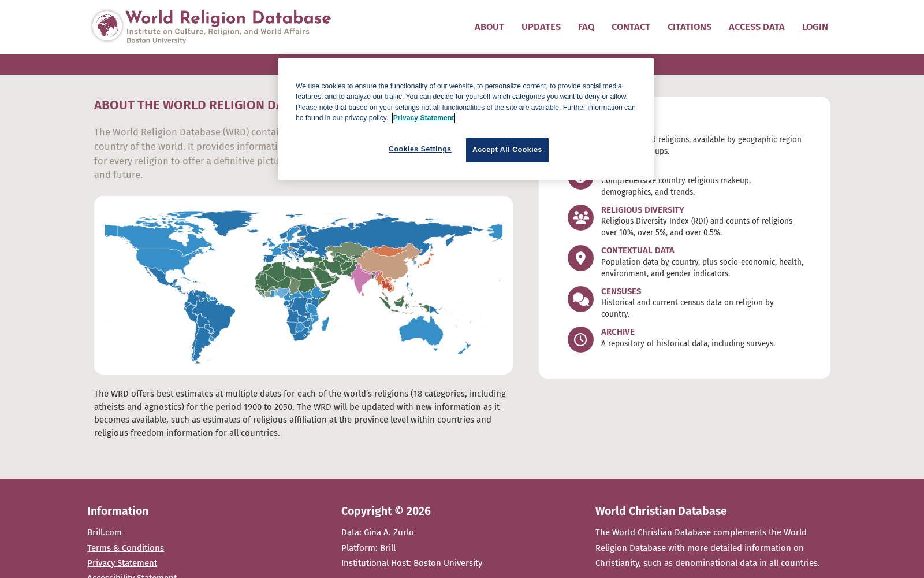
Task: Click the world religions map image
Action: 303,285
